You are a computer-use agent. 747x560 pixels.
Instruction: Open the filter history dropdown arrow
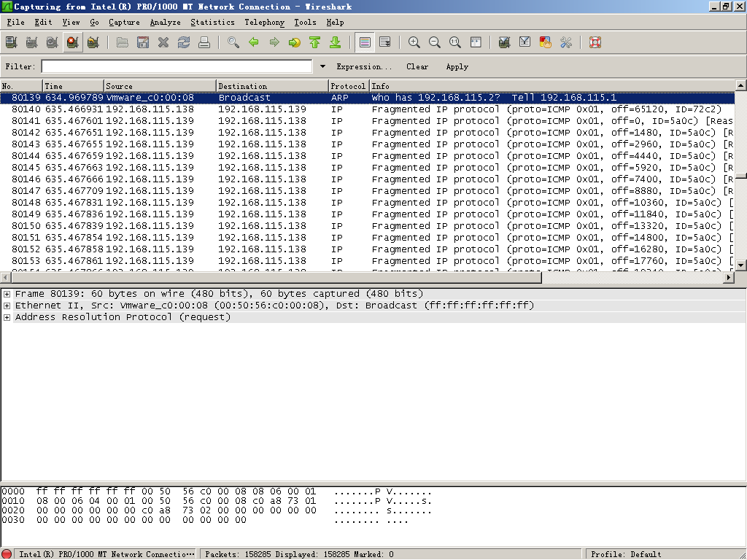click(x=322, y=66)
